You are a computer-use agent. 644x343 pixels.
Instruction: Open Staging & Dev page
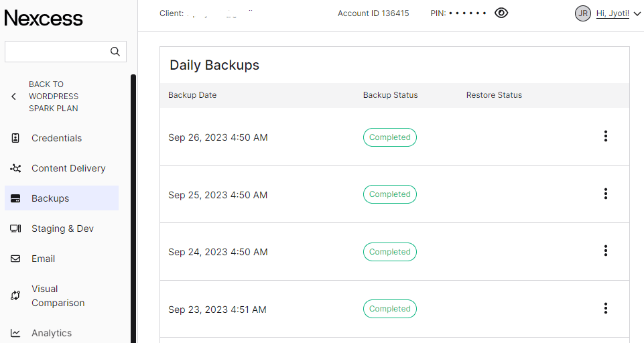[62, 228]
